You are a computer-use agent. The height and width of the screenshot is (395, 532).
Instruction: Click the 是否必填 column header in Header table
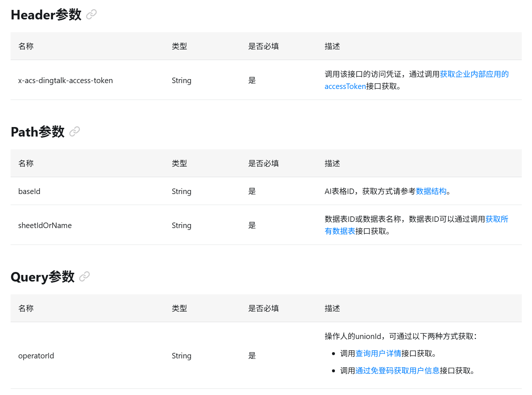pyautogui.click(x=264, y=46)
